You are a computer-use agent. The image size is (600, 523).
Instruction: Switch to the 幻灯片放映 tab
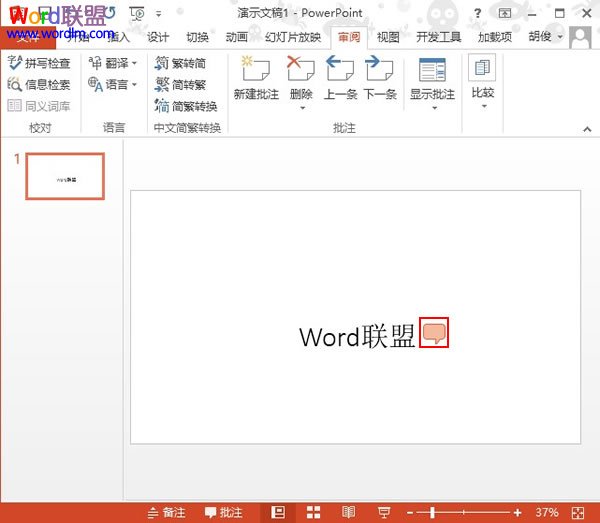(x=293, y=37)
